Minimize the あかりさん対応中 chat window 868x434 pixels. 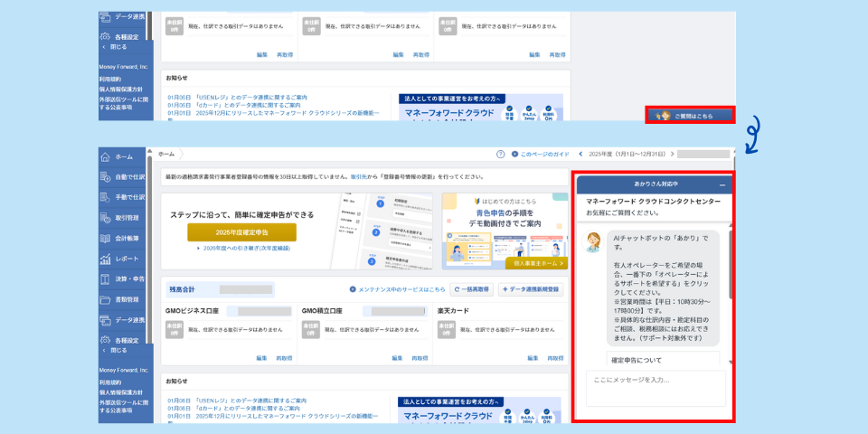(722, 184)
